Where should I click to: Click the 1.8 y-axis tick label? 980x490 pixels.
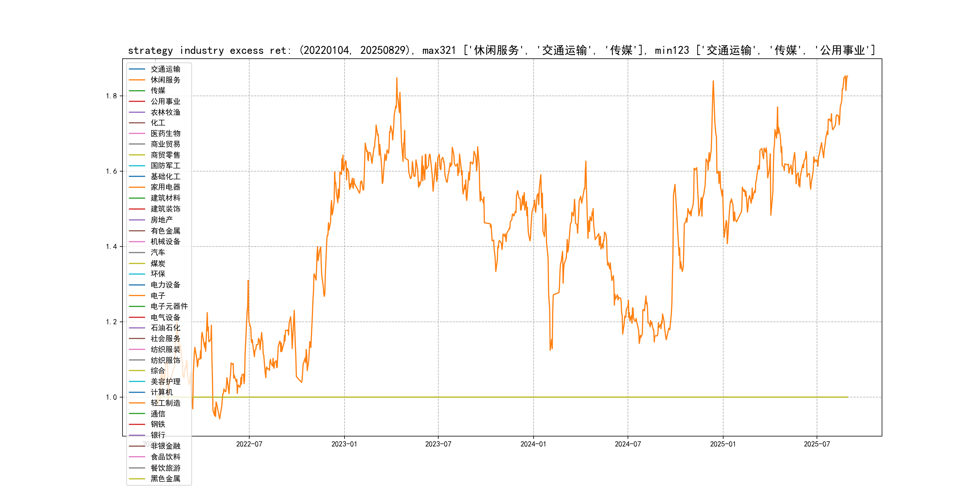tap(112, 96)
